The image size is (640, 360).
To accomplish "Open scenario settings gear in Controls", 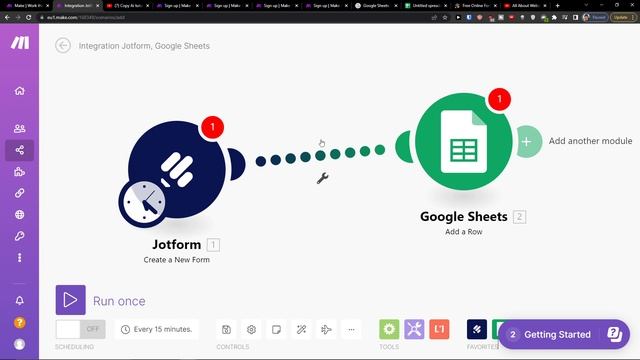I will [x=251, y=329].
